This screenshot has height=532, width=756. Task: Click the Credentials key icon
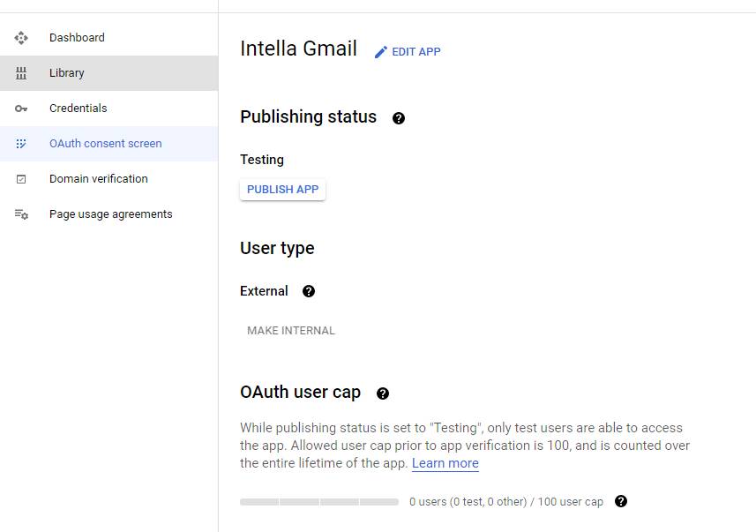coord(21,109)
